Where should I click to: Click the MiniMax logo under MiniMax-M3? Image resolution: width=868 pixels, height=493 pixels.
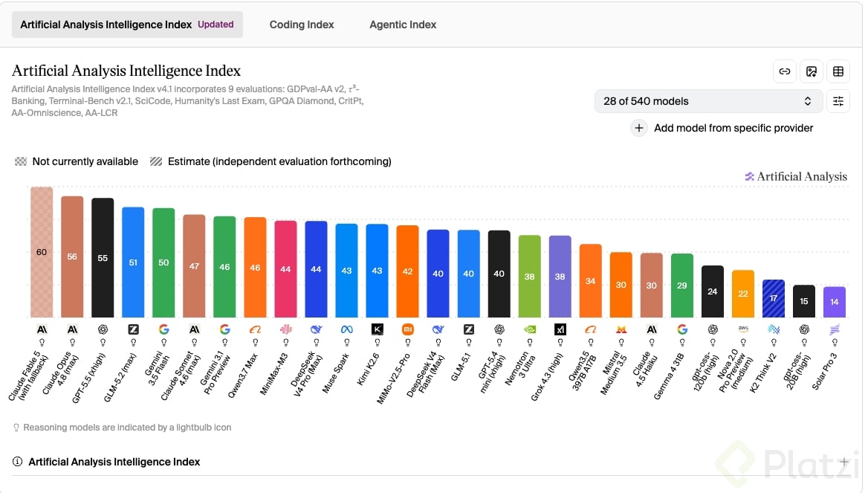click(x=285, y=329)
